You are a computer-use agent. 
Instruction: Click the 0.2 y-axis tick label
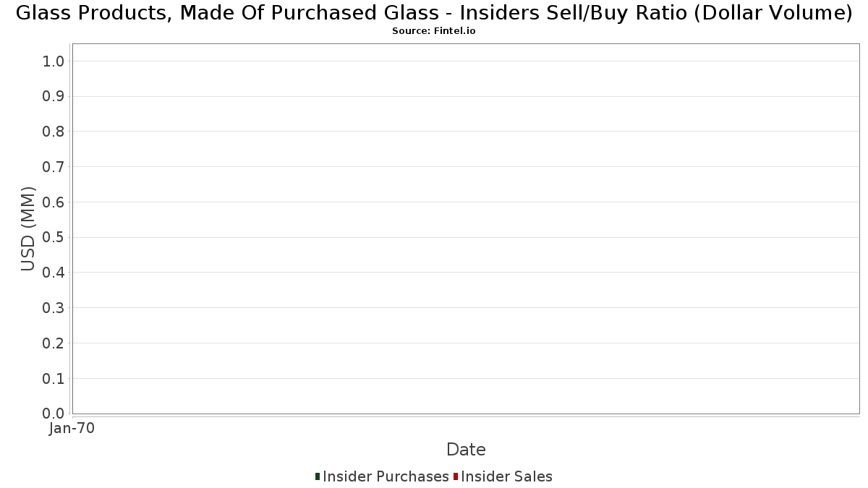point(54,343)
